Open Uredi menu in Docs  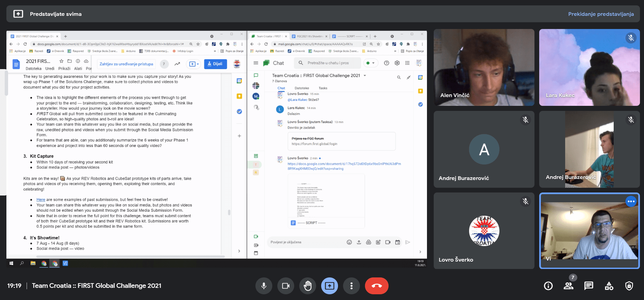pos(50,68)
